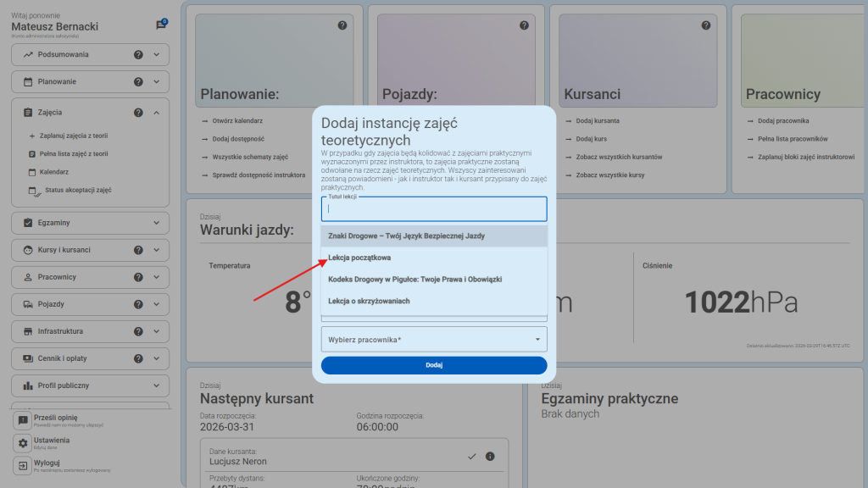The height and width of the screenshot is (488, 868).
Task: Click the Tytuł lekcji input field
Action: click(434, 209)
